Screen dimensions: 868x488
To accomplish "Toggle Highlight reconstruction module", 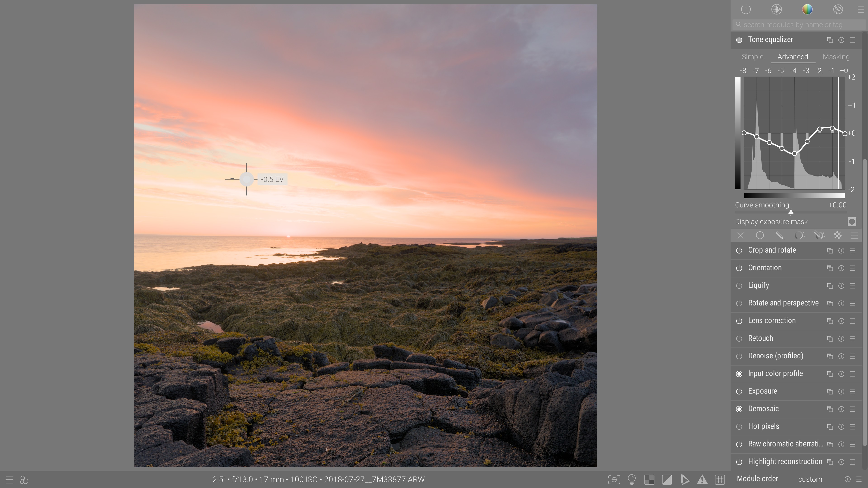I will click(739, 462).
